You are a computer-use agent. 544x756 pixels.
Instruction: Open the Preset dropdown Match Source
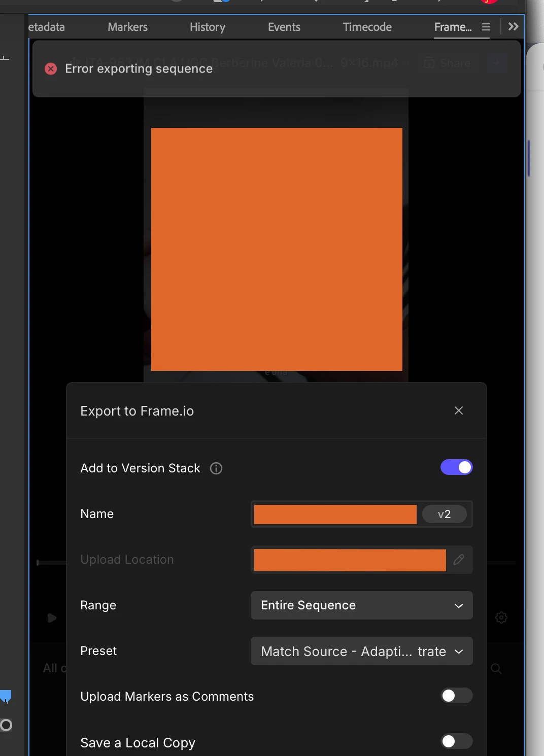pyautogui.click(x=362, y=651)
